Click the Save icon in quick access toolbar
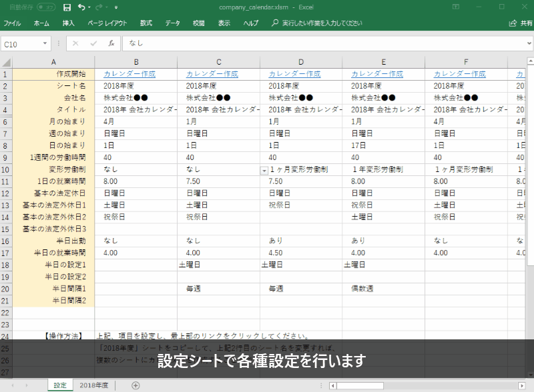Image resolution: width=534 pixels, height=392 pixels. click(x=67, y=7)
